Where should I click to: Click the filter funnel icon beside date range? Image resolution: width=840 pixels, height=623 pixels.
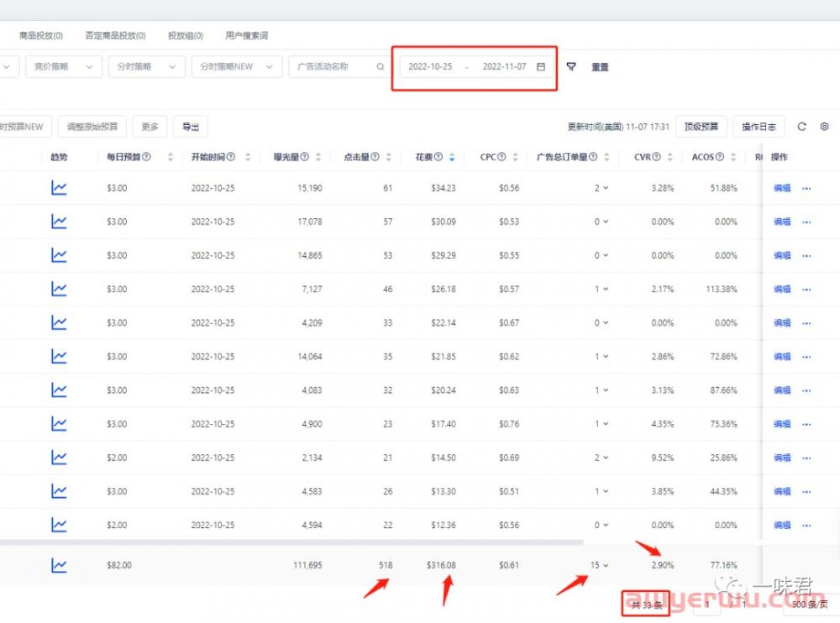[x=571, y=67]
